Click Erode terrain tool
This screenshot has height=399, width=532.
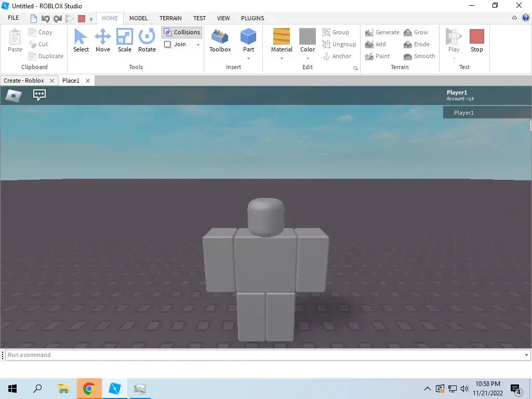(417, 44)
